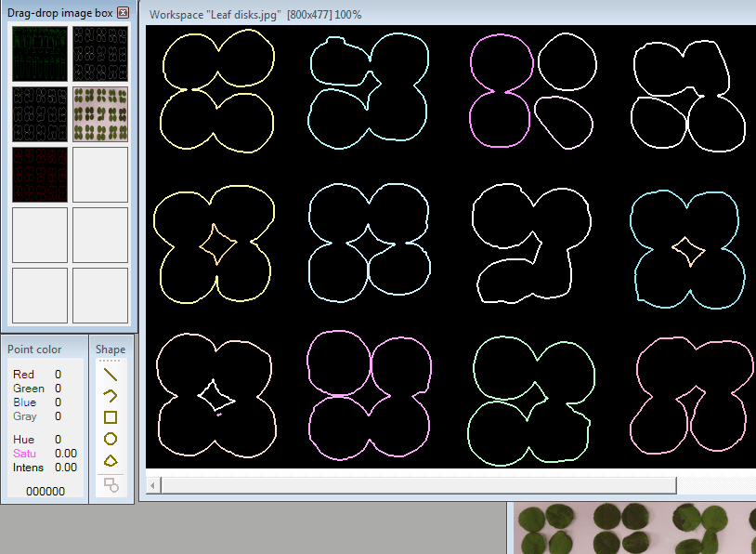Click the Satu label in Point color
This screenshot has height=554, width=756.
pos(24,453)
